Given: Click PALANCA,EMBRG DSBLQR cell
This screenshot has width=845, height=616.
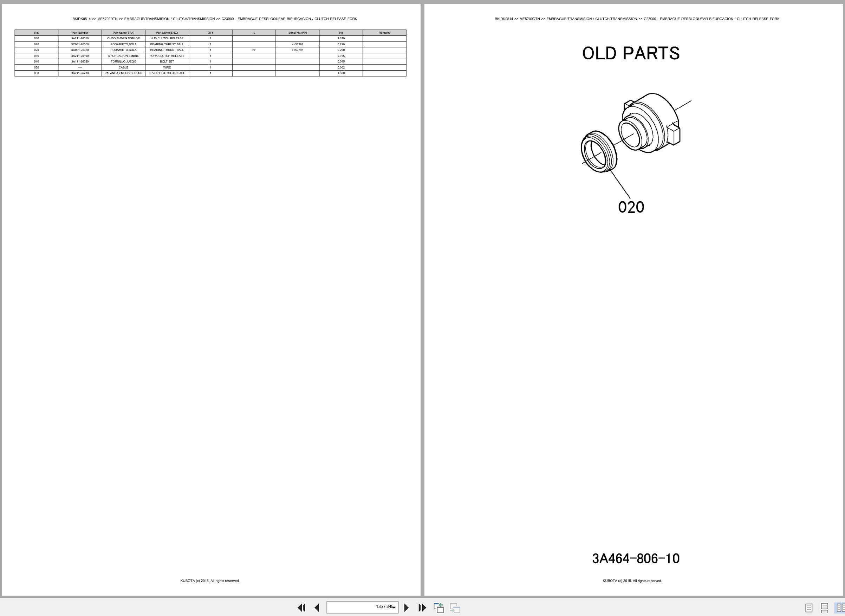Looking at the screenshot, I should click(123, 73).
